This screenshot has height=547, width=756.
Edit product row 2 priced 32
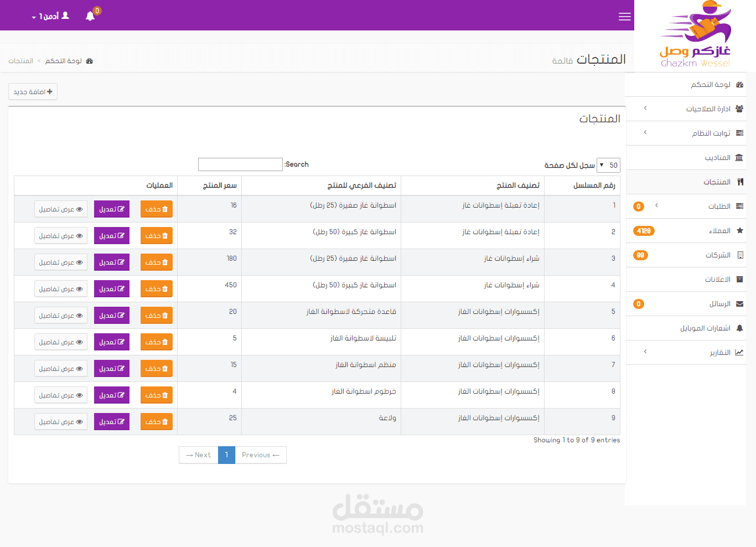112,236
